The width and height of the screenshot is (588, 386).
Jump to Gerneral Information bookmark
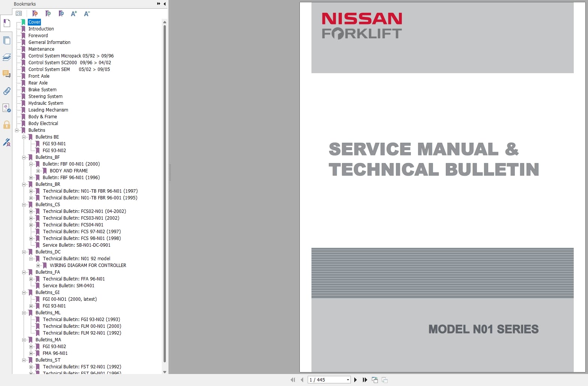coord(49,42)
